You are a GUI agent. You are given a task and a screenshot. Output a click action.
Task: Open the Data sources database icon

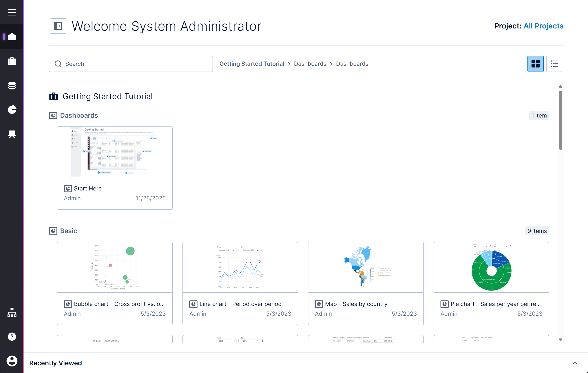[x=12, y=86]
